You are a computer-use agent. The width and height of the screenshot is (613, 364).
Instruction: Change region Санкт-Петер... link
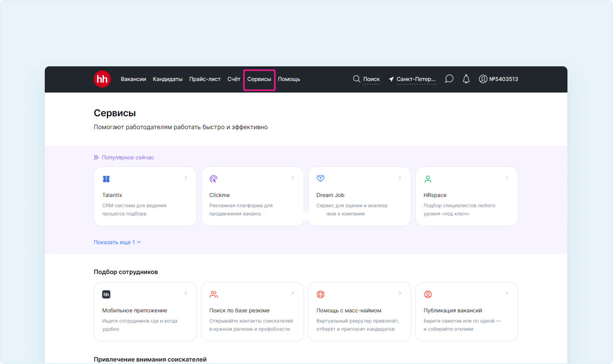[416, 79]
